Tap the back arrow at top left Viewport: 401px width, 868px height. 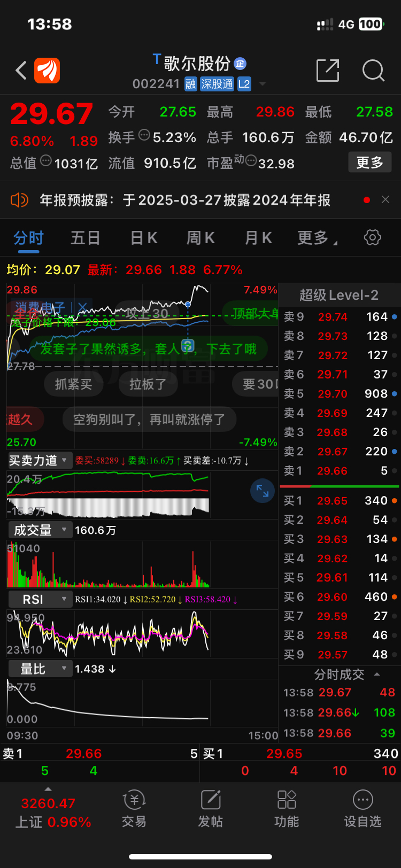(21, 71)
